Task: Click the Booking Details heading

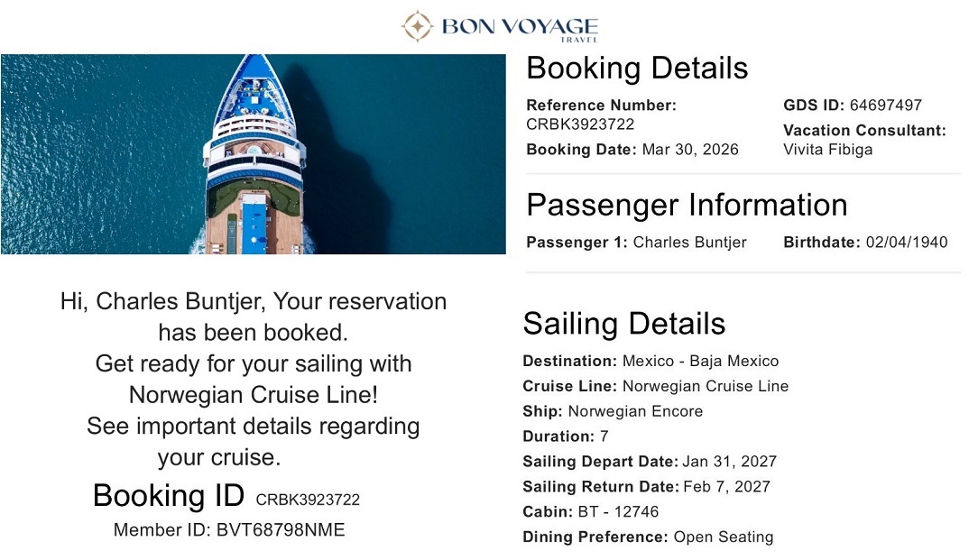Action: (x=637, y=69)
